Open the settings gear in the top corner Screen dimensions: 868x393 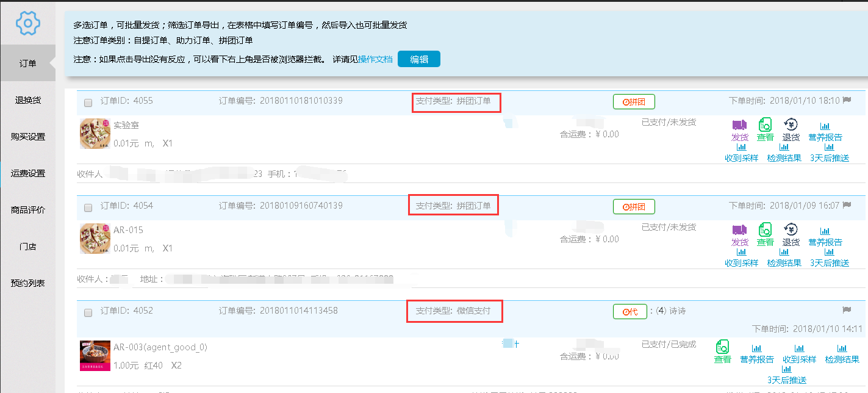click(x=27, y=23)
